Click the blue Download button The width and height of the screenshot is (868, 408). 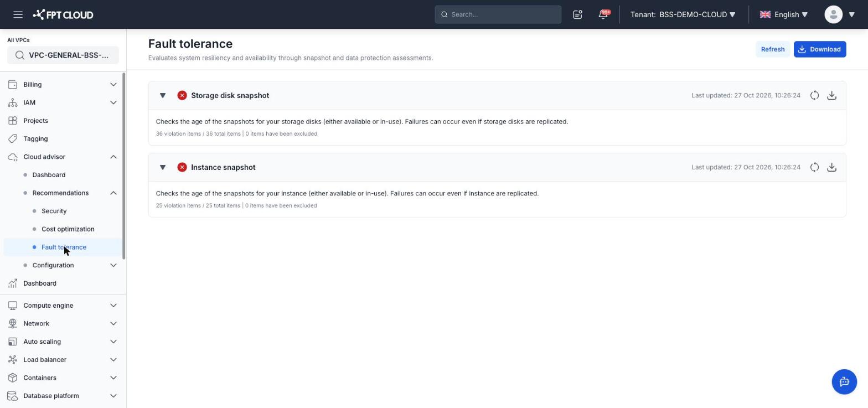[x=820, y=49]
